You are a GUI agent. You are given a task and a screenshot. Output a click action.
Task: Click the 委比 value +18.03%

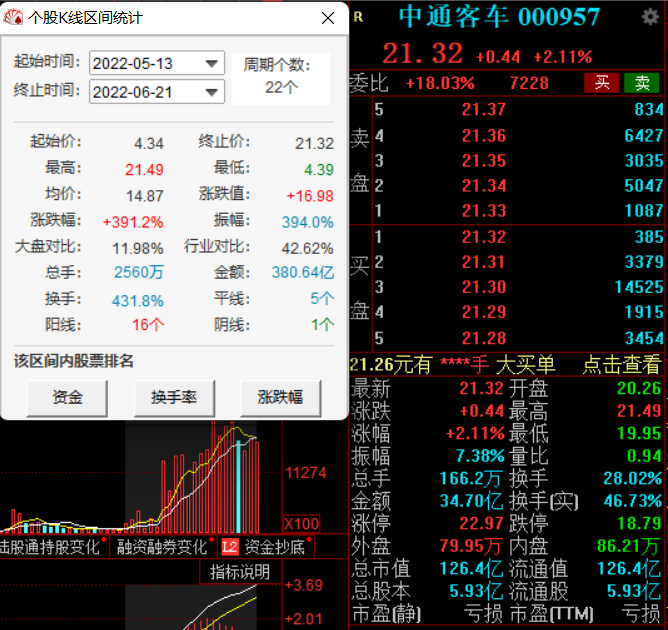(440, 83)
